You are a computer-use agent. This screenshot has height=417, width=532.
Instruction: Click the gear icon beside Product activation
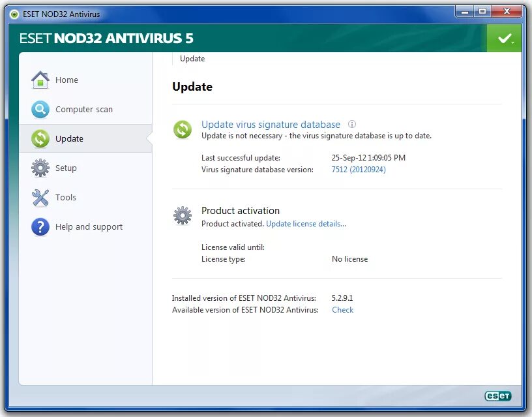tap(183, 215)
